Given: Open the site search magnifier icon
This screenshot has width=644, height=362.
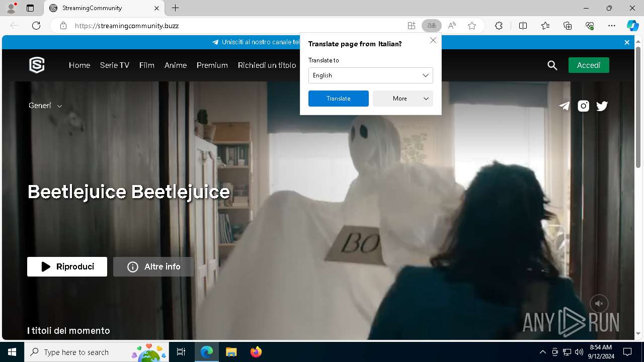Looking at the screenshot, I should coord(552,65).
